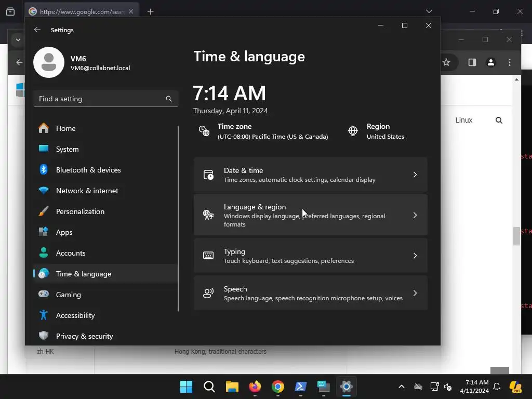Image resolution: width=532 pixels, height=399 pixels.
Task: Open PowerShell from taskbar
Action: (x=301, y=387)
